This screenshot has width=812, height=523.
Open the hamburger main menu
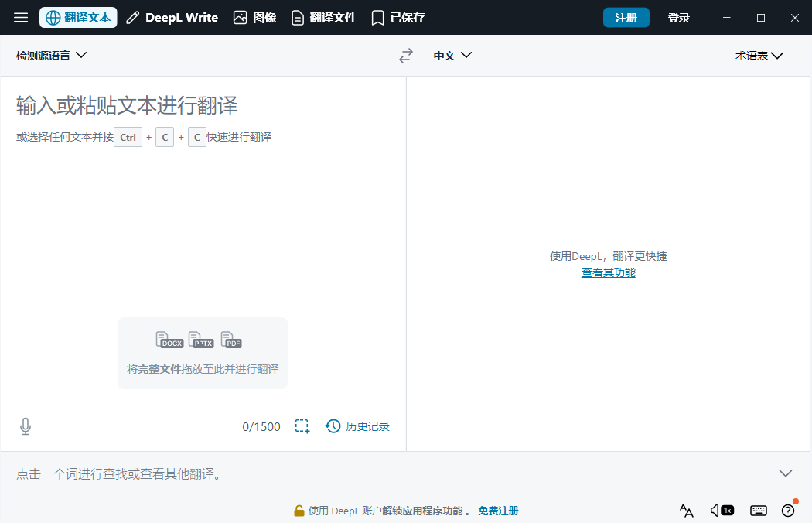[21, 18]
